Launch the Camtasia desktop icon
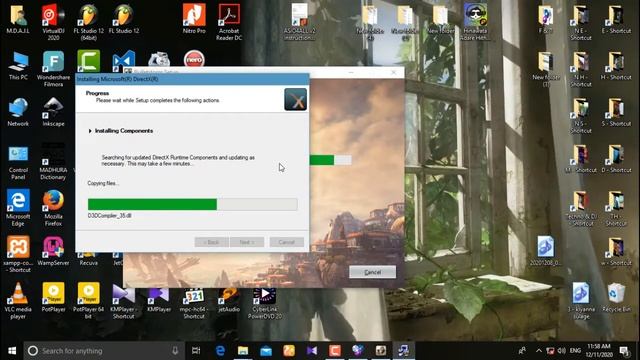The width and height of the screenshot is (640, 360). click(88, 61)
